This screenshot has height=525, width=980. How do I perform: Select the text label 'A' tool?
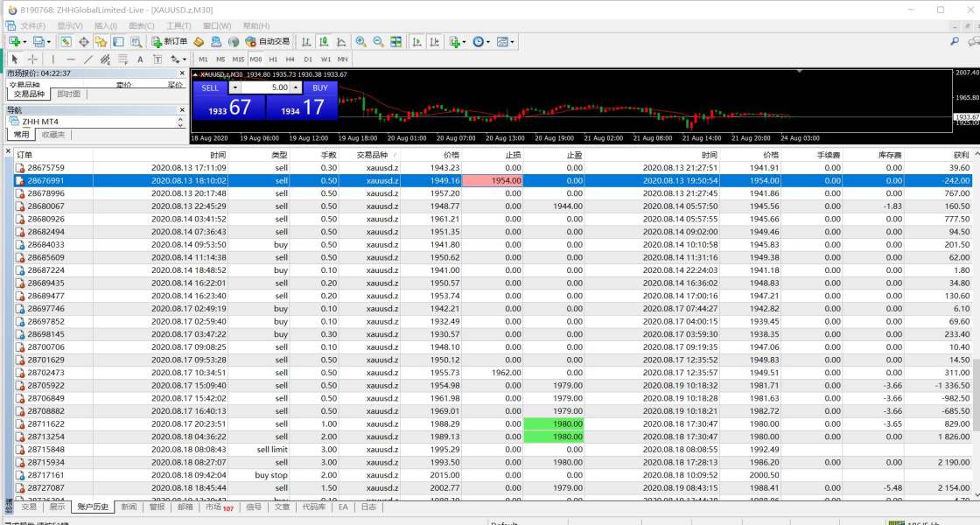140,59
